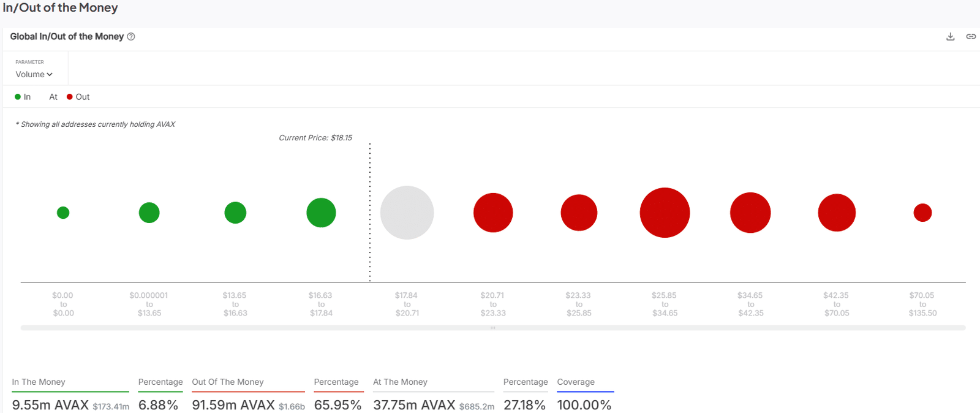
Task: Open the Volume parameter dropdown
Action: tap(34, 74)
